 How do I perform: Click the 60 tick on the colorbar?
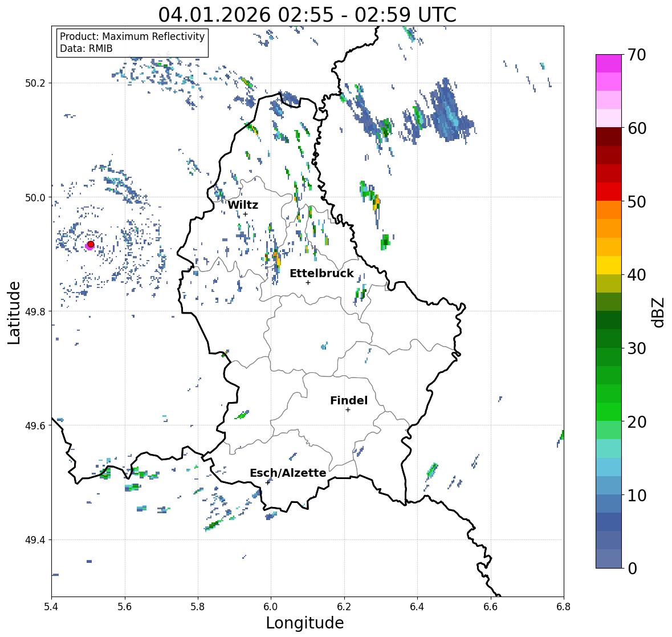[637, 128]
